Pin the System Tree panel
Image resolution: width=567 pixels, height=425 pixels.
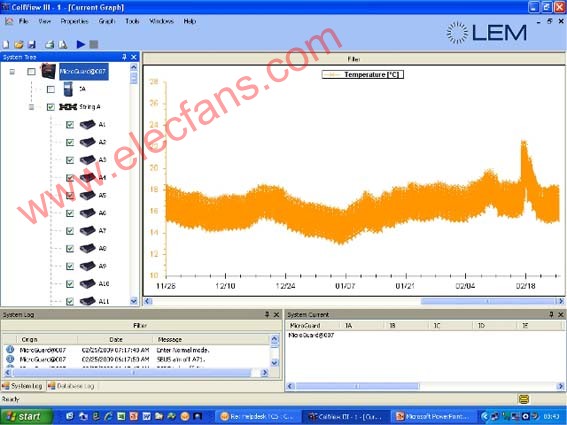click(x=124, y=57)
